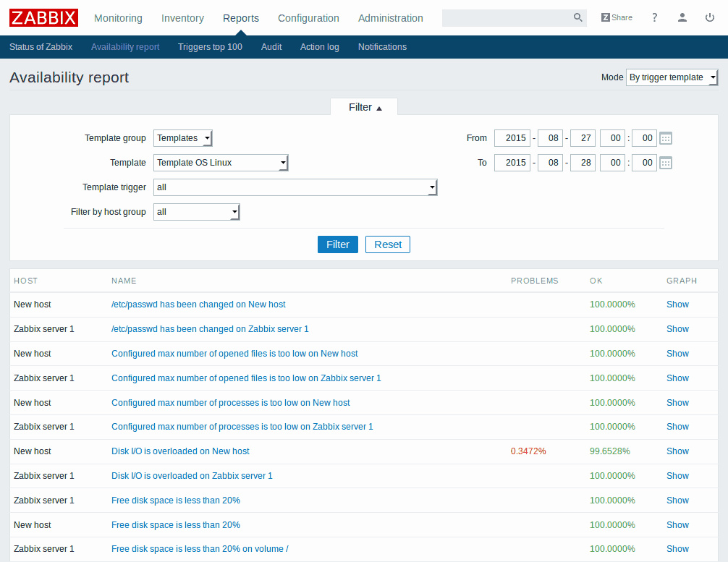The height and width of the screenshot is (562, 728).
Task: Open the user profile icon
Action: (682, 17)
